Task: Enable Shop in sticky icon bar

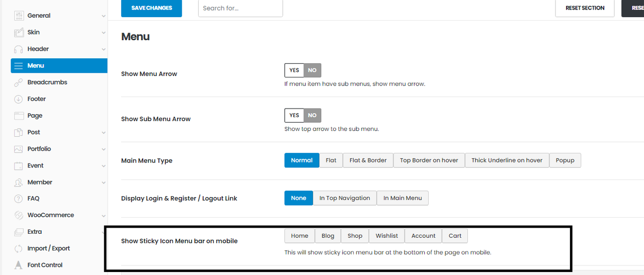Action: (x=355, y=236)
